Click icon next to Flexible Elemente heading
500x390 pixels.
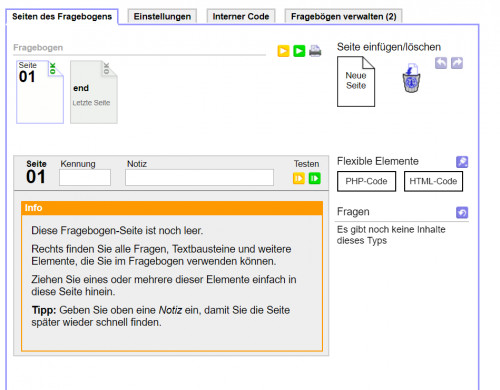(462, 162)
